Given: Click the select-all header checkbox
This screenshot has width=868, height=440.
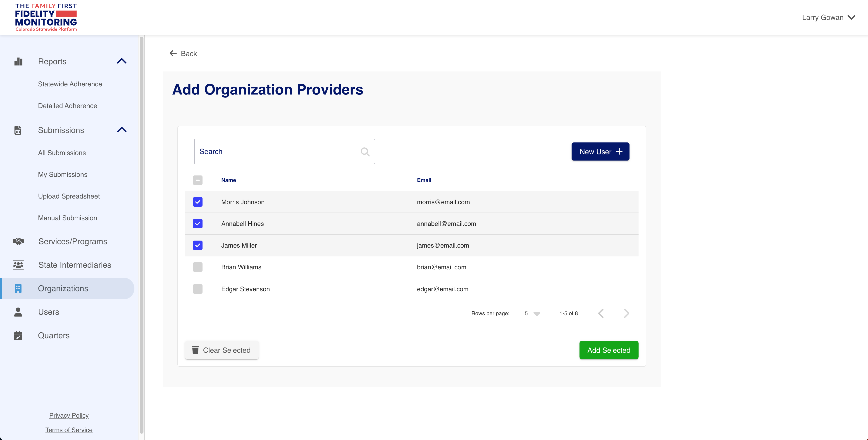Looking at the screenshot, I should tap(198, 180).
